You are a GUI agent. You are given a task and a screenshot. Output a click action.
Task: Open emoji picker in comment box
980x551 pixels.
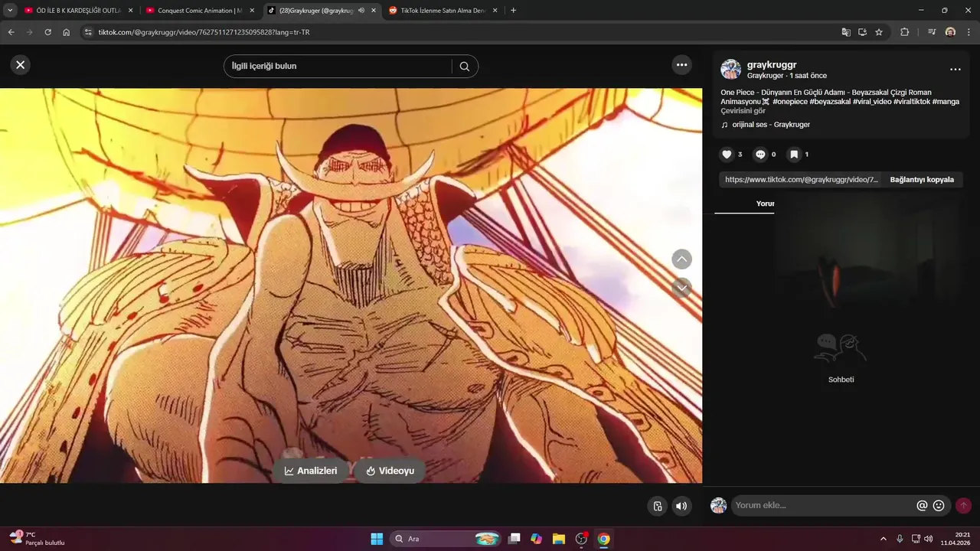[x=939, y=505]
